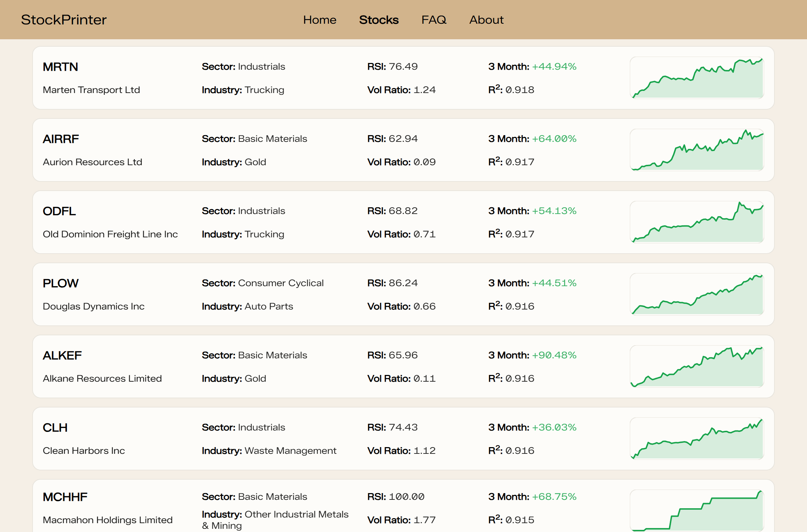807x532 pixels.
Task: Open ALKEF price trend chart thumbnail
Action: 696,366
